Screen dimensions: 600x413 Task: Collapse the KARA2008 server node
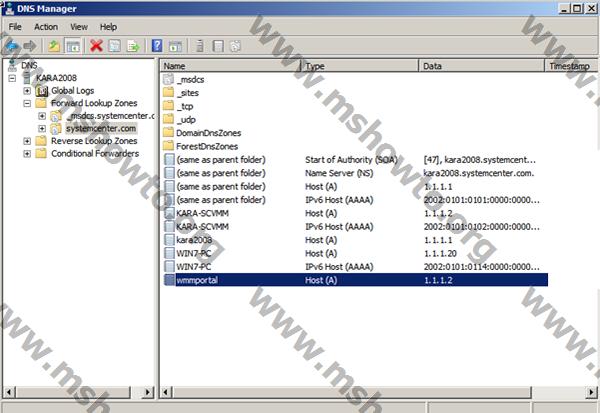click(12, 78)
